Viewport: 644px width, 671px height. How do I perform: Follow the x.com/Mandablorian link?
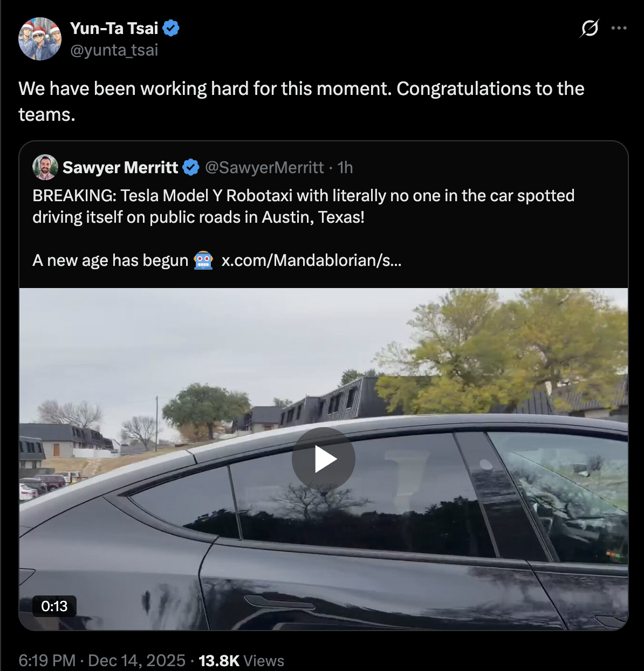tap(311, 261)
